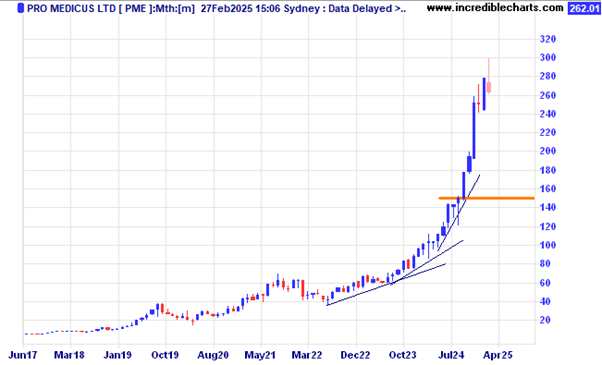This screenshot has width=602, height=365.
Task: Click the steepest trendline ending near 175
Action: tap(458, 213)
